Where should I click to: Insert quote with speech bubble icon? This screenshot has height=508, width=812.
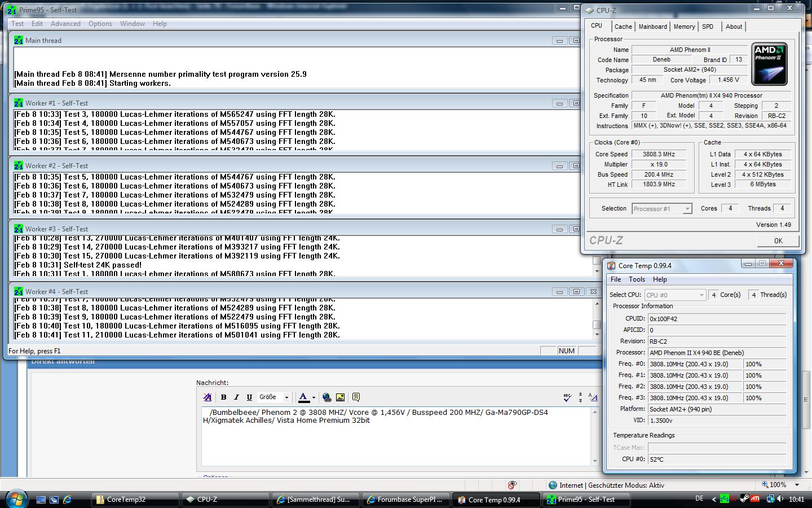click(x=356, y=397)
